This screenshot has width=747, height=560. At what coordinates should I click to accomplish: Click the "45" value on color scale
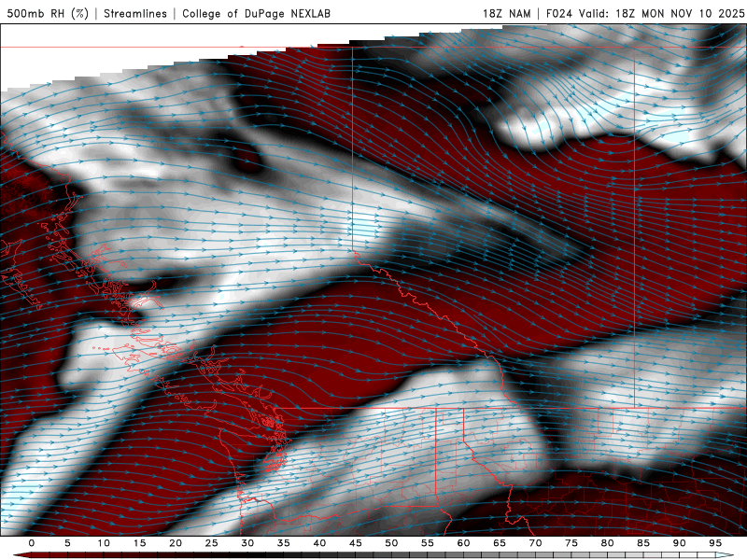[356, 543]
